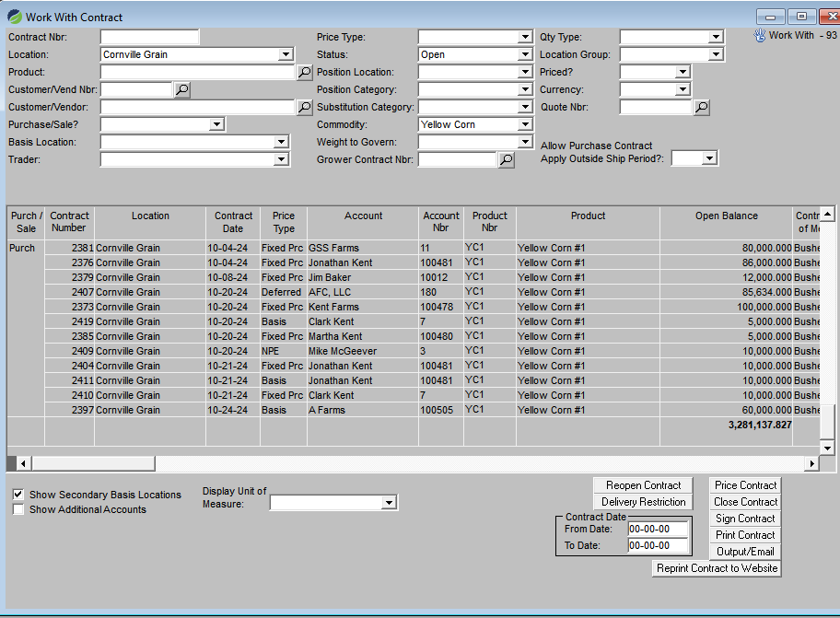
Task: Select contract number 2411 cell
Action: click(70, 380)
